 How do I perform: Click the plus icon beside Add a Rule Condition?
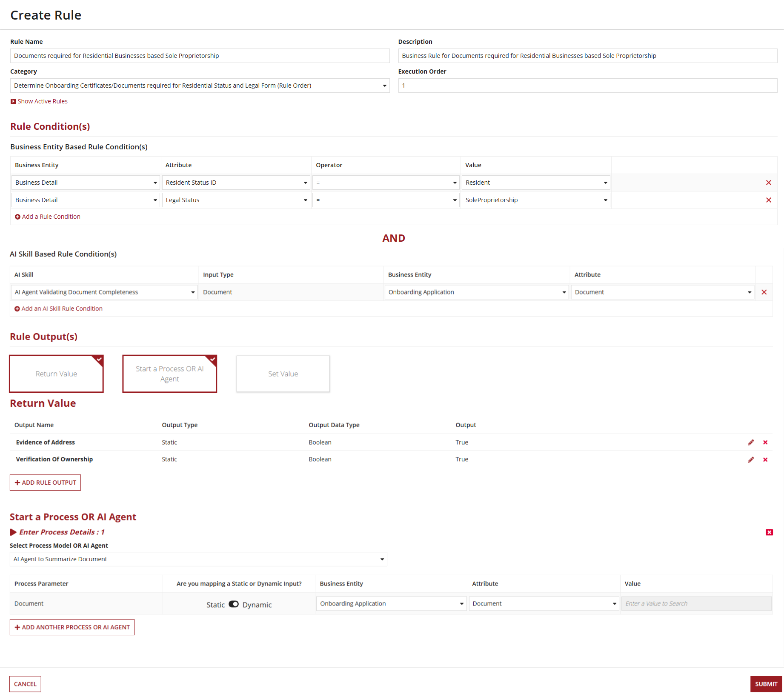(17, 217)
